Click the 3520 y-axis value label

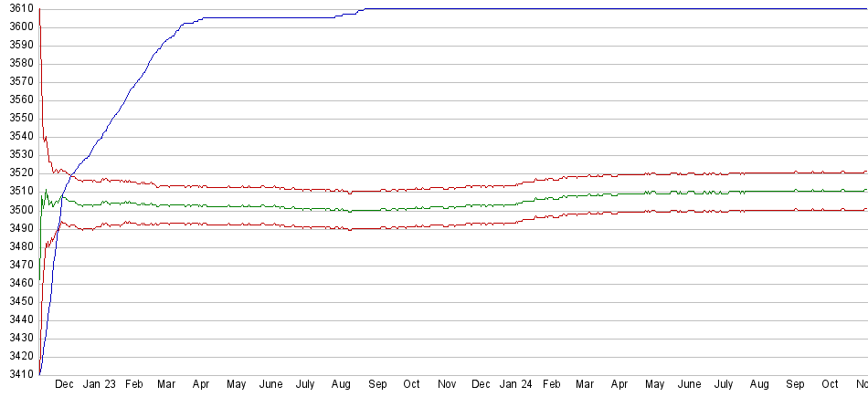click(18, 173)
